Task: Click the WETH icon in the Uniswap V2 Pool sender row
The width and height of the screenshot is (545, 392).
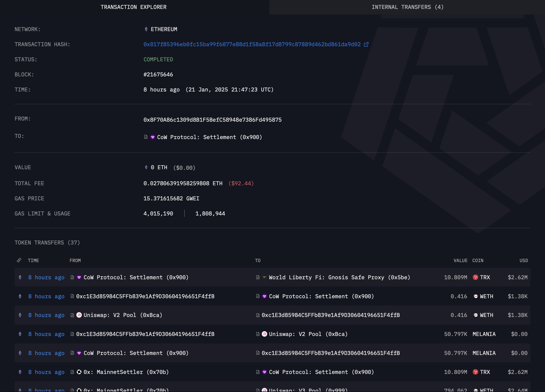Action: [476, 315]
